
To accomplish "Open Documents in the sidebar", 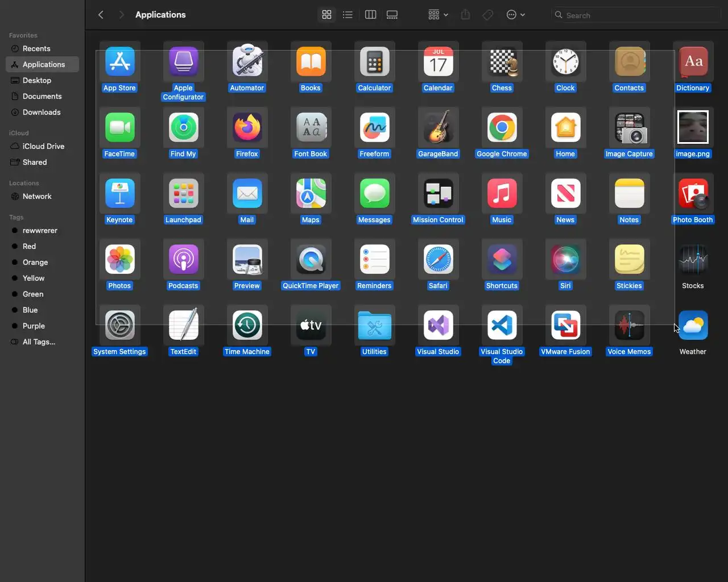I will pos(42,97).
